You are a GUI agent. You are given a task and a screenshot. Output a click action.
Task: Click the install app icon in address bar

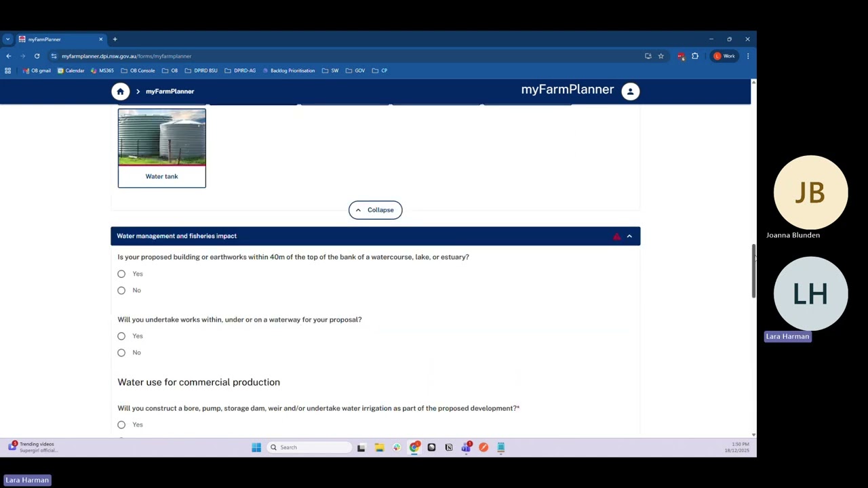coord(648,56)
